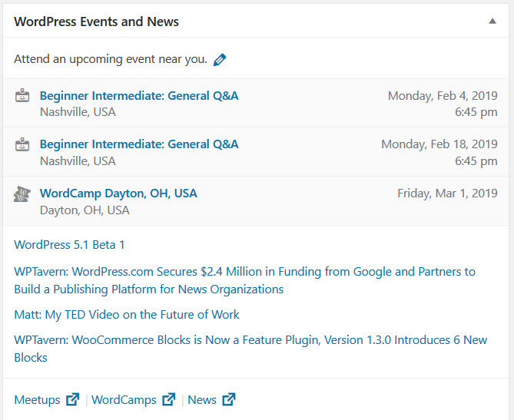Open Matt's TED Video on Future of Work

pyautogui.click(x=127, y=315)
